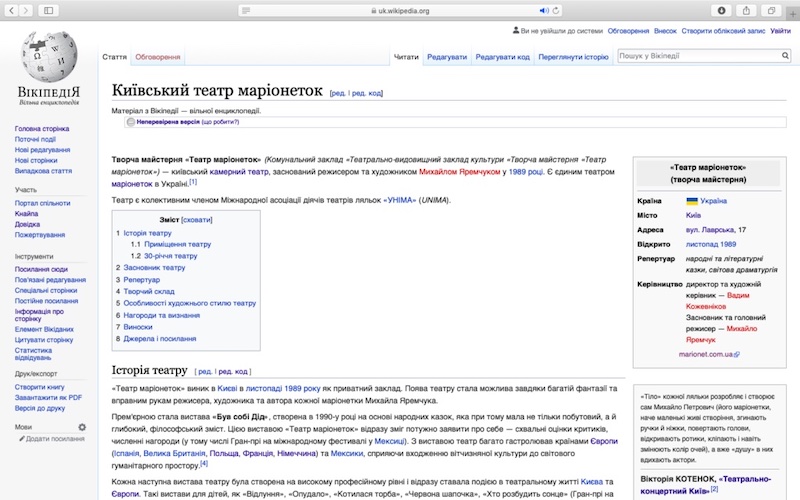Open the Обговорення tab

(x=158, y=57)
